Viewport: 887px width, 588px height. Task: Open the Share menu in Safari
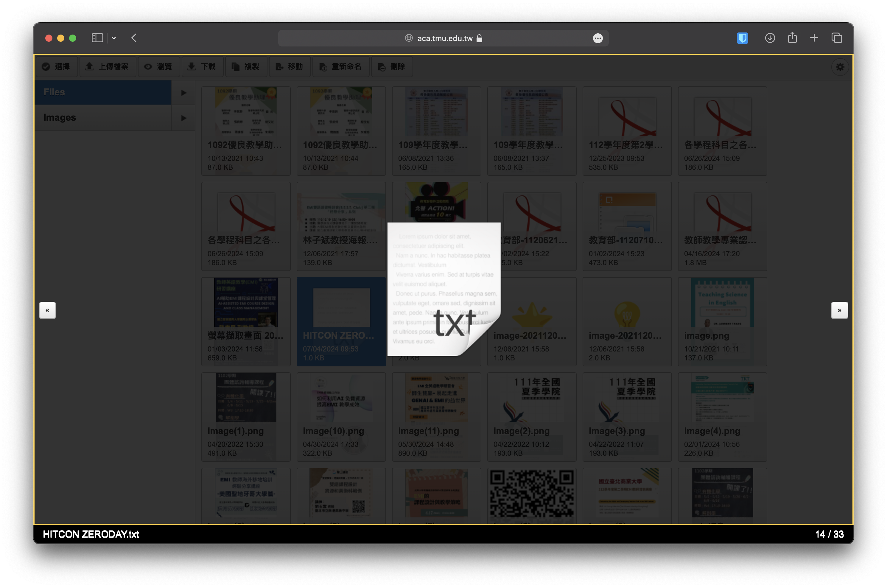792,38
